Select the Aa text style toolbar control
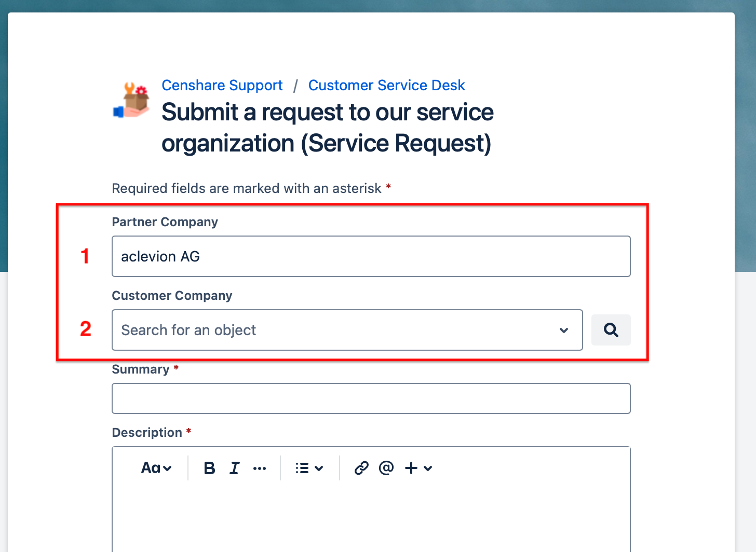Image resolution: width=756 pixels, height=552 pixels. coord(156,467)
